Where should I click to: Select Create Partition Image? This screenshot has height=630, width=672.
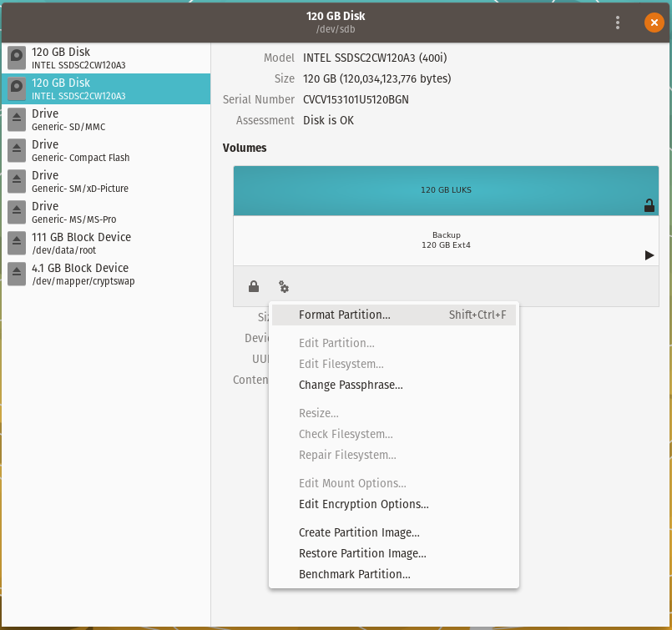[359, 532]
